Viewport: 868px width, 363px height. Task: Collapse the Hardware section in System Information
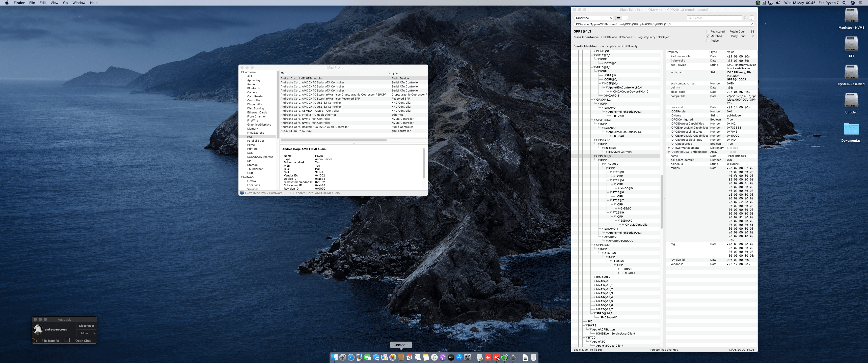pos(241,72)
